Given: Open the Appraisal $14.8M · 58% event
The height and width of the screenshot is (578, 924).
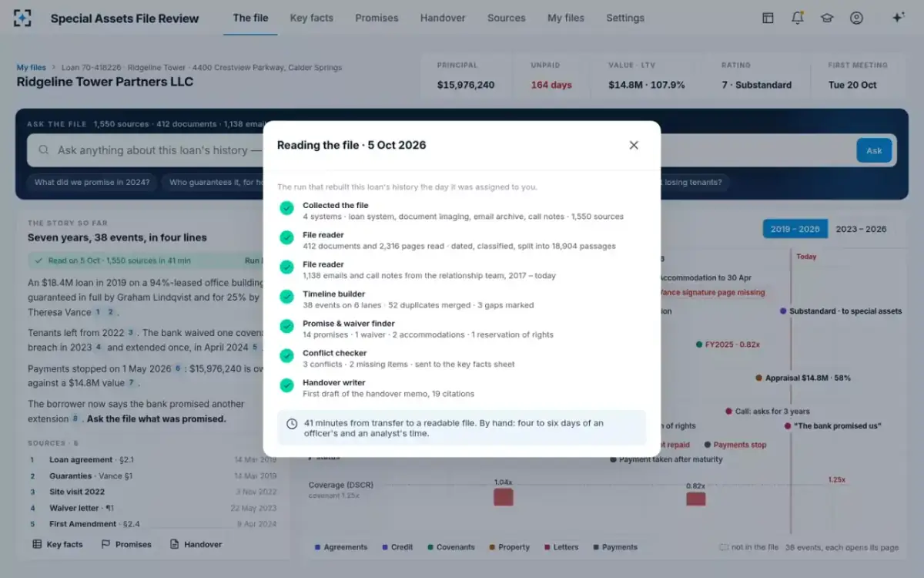Looking at the screenshot, I should coord(802,378).
